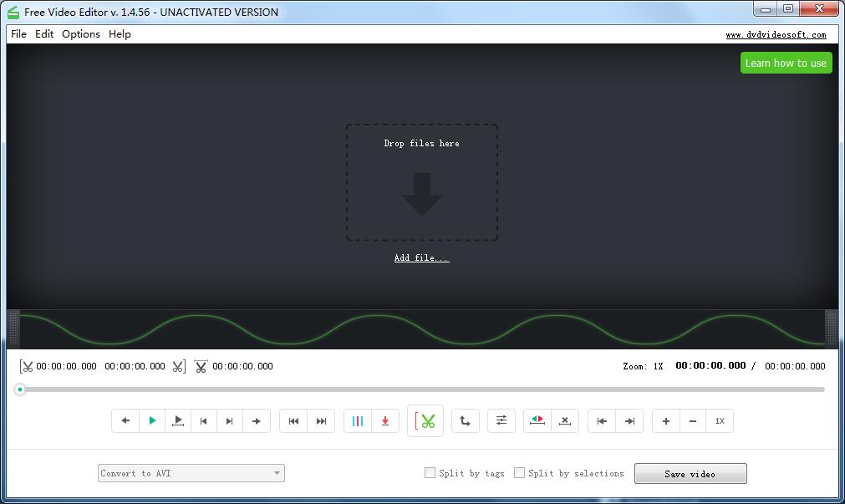
Task: Enable Split by selections
Action: (x=519, y=473)
